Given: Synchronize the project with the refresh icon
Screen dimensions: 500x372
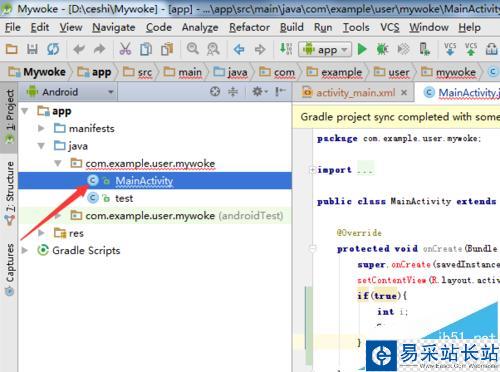Looking at the screenshot, I should 53,49.
